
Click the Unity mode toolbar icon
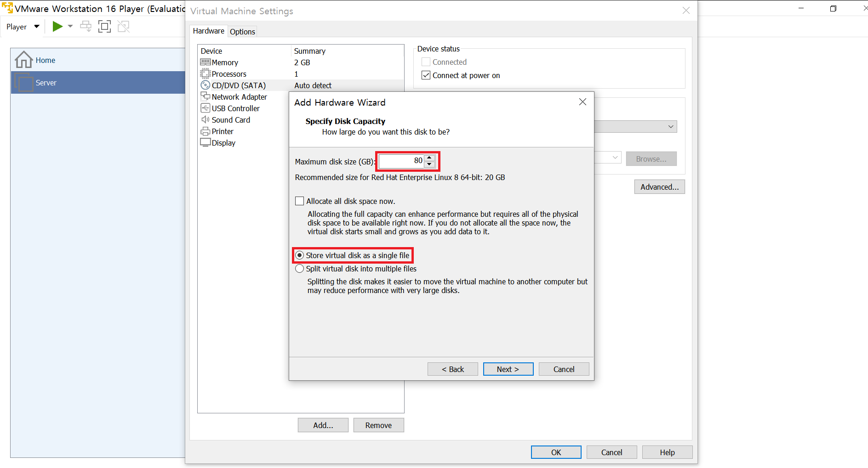tap(124, 27)
